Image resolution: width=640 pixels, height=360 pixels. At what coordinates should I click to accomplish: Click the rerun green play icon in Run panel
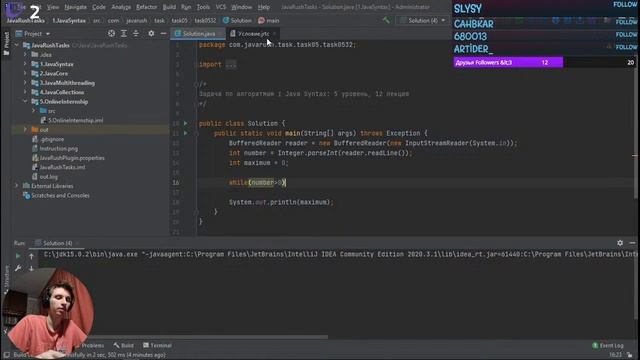pos(18,256)
